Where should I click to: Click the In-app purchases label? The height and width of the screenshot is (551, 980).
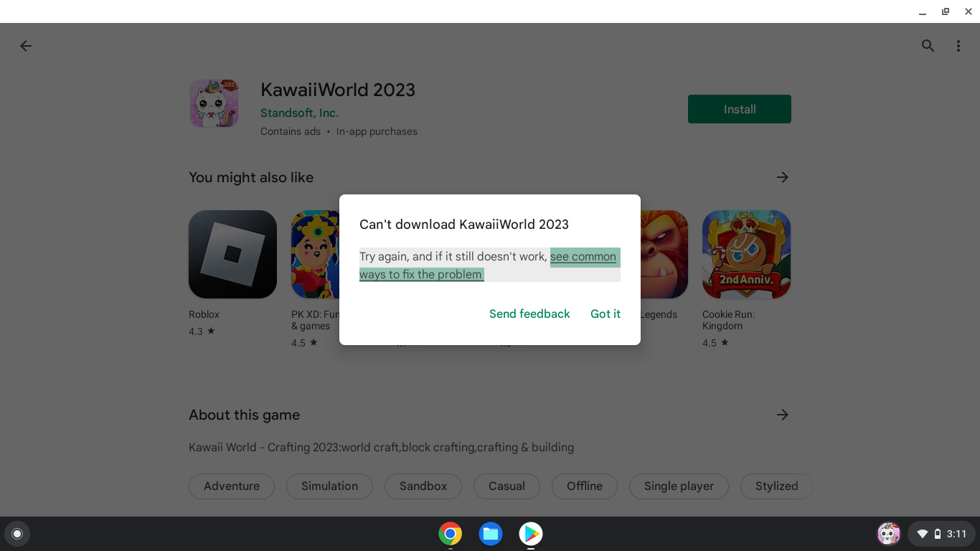tap(377, 131)
